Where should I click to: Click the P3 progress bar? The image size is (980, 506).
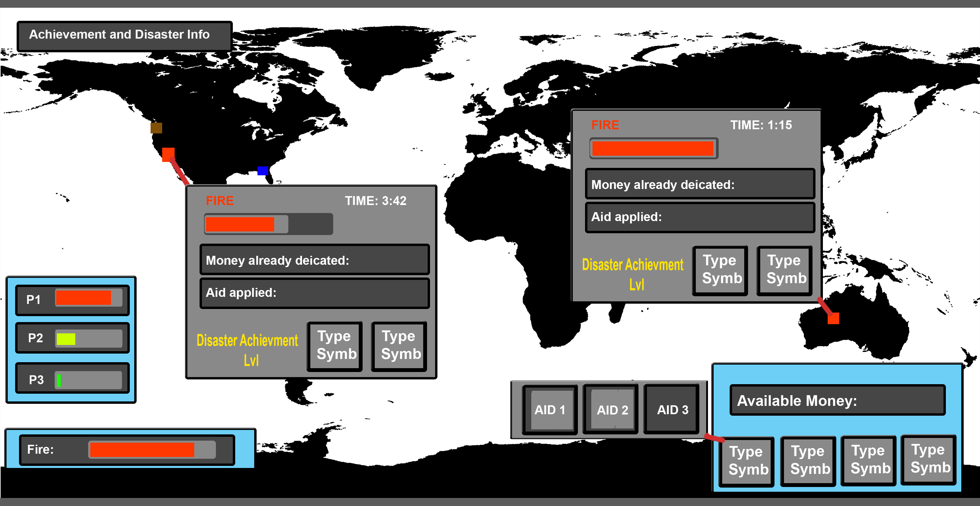tap(88, 380)
